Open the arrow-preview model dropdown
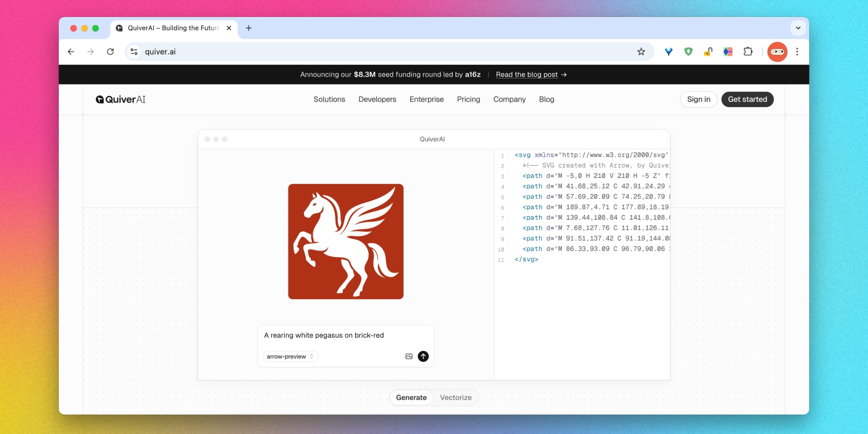Image resolution: width=868 pixels, height=434 pixels. coord(290,356)
